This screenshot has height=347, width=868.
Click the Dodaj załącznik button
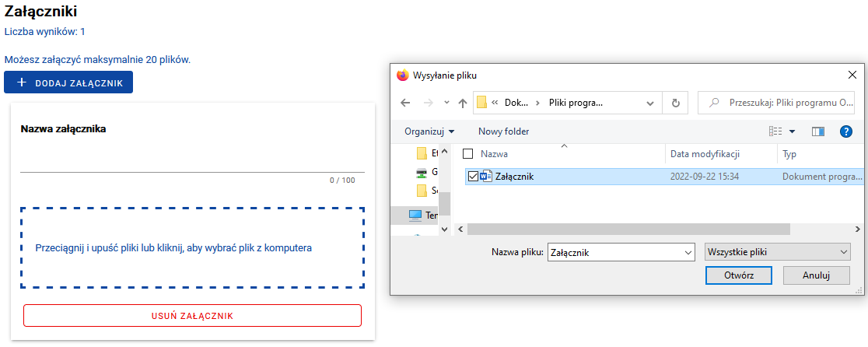[68, 82]
